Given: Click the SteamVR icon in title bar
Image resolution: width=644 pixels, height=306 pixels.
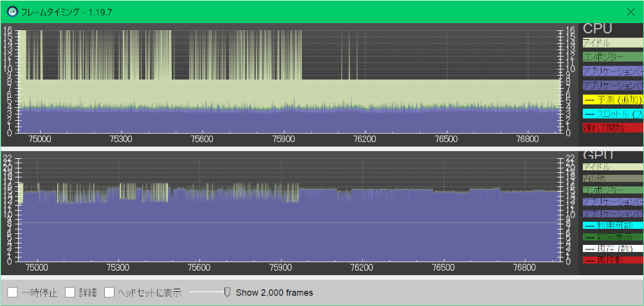Looking at the screenshot, I should click(12, 11).
